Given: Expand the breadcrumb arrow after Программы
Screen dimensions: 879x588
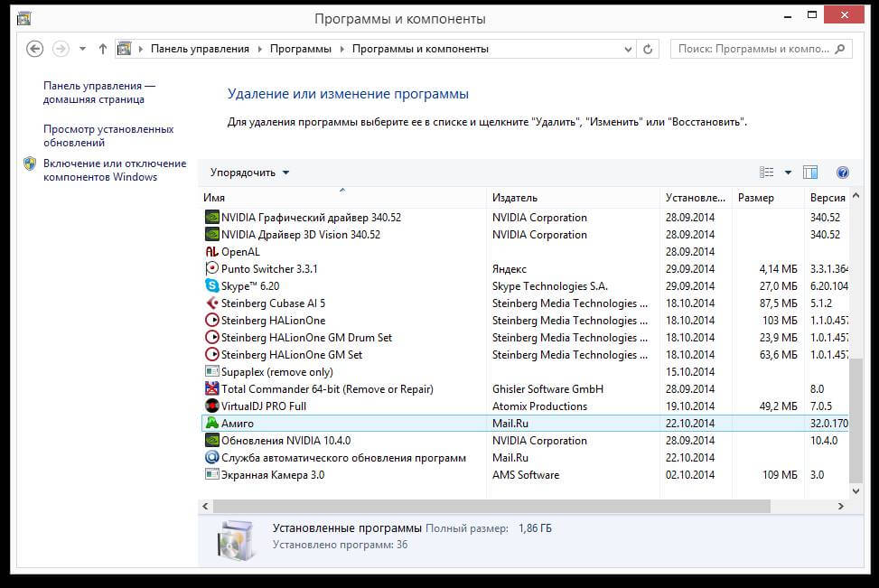Looking at the screenshot, I should [x=342, y=50].
